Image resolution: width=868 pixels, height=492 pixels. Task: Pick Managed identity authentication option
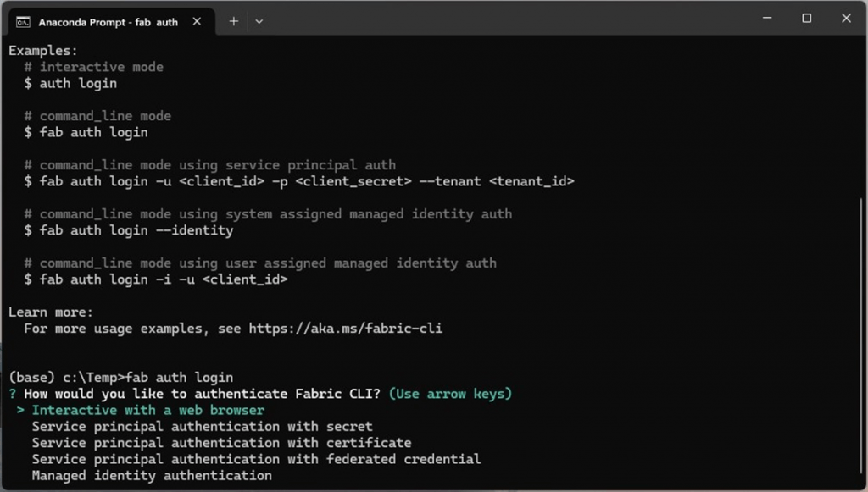152,476
